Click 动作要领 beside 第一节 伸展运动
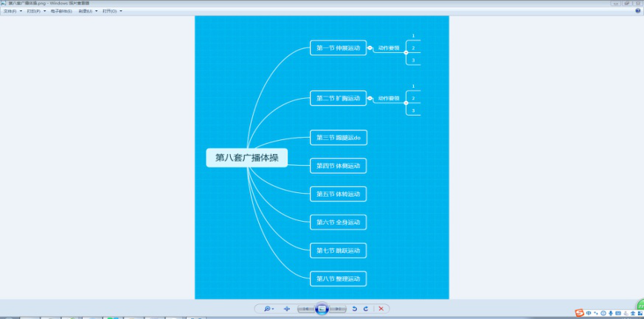Image resolution: width=644 pixels, height=319 pixels. pyautogui.click(x=389, y=48)
